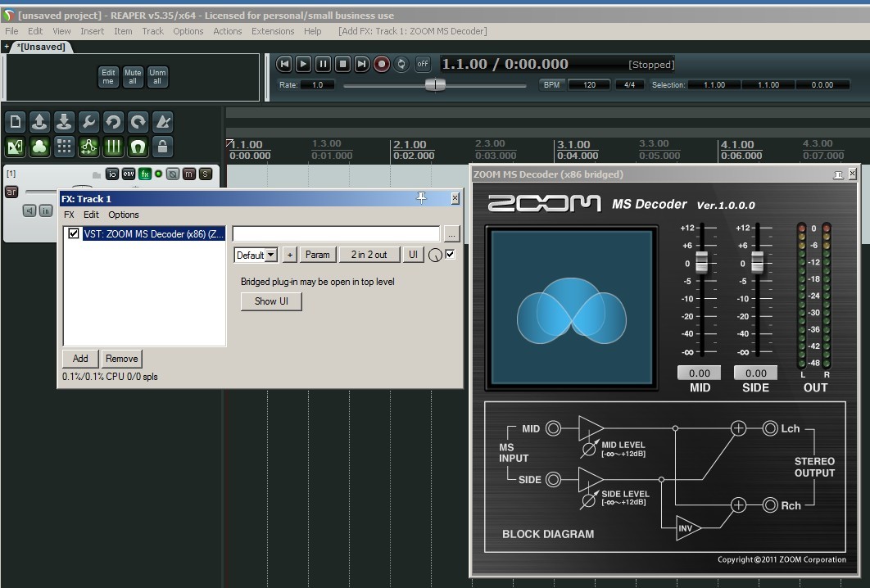Click Remove button in FX window
The width and height of the screenshot is (870, 588).
121,359
